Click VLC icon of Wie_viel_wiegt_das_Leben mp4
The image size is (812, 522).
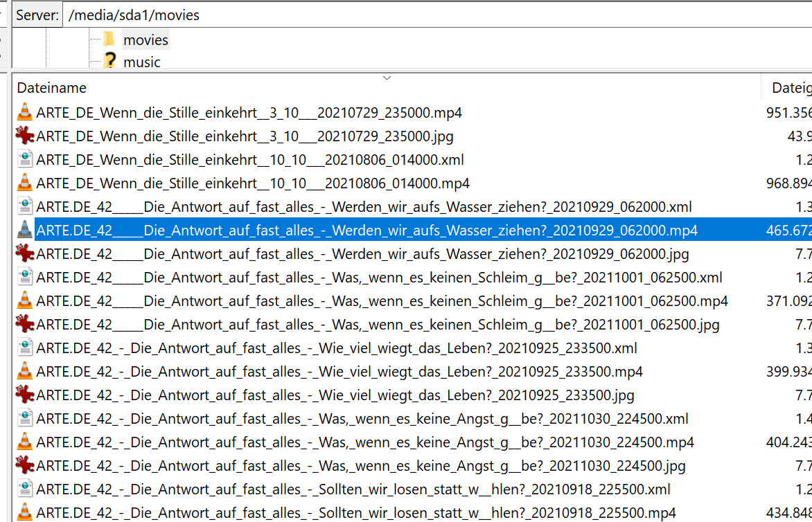point(25,371)
